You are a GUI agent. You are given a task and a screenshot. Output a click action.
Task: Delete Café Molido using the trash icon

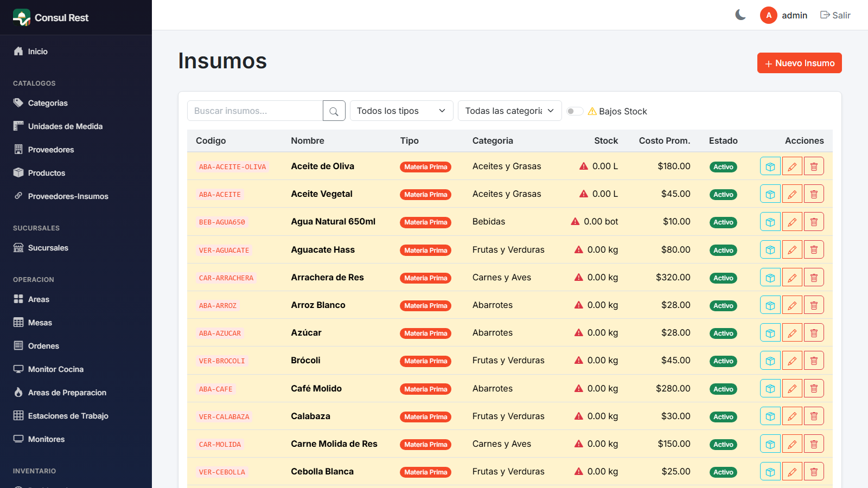pos(814,389)
